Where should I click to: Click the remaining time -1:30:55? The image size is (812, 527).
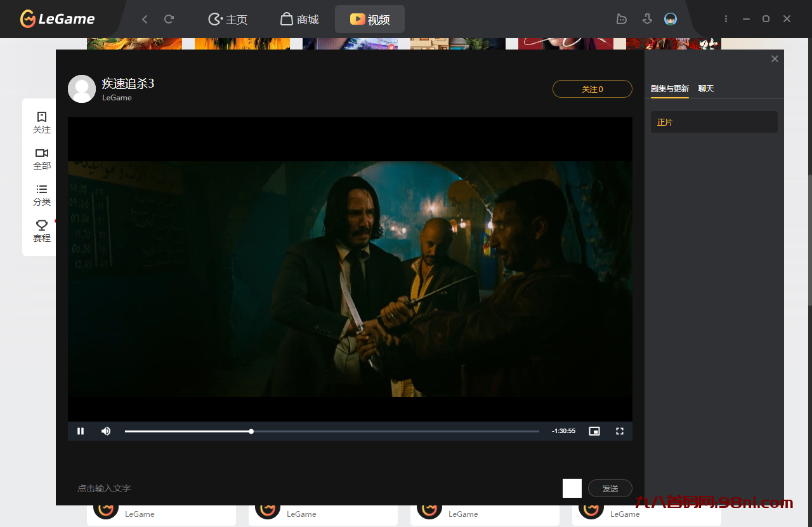click(564, 431)
